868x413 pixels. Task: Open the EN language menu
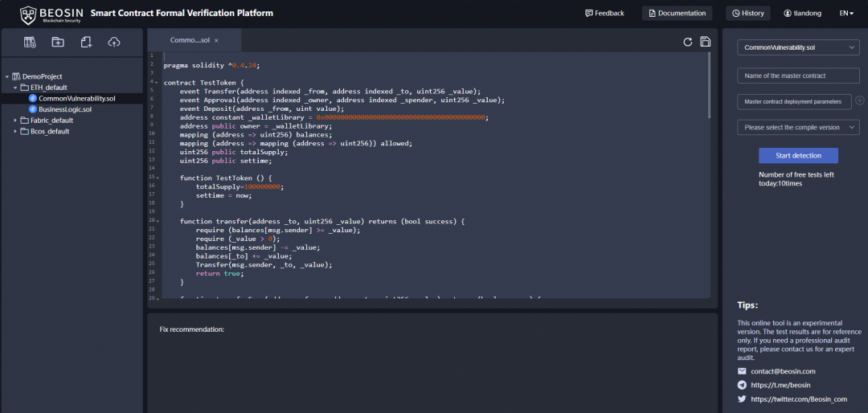[846, 14]
